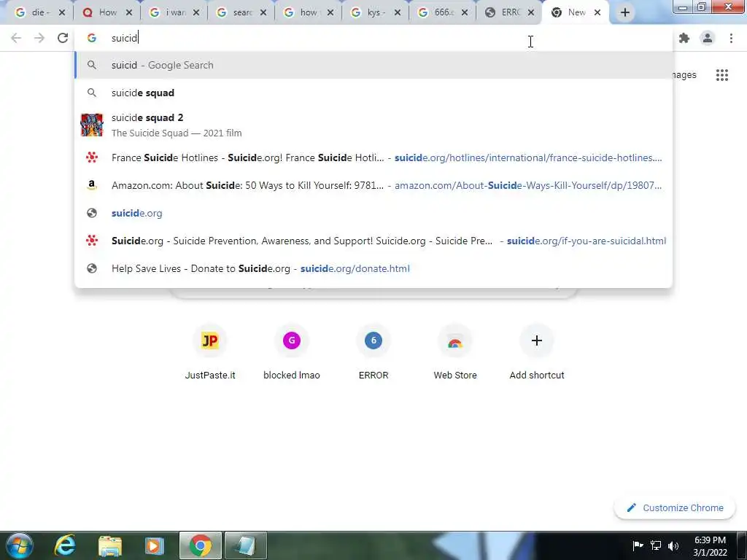747x560 pixels.
Task: Open Windows Explorer from the taskbar
Action: pyautogui.click(x=109, y=545)
